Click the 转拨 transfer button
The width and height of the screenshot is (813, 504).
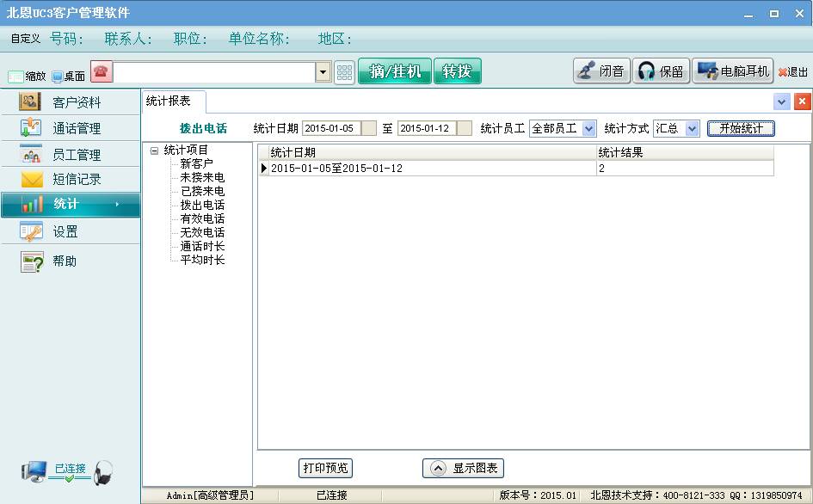click(x=458, y=71)
